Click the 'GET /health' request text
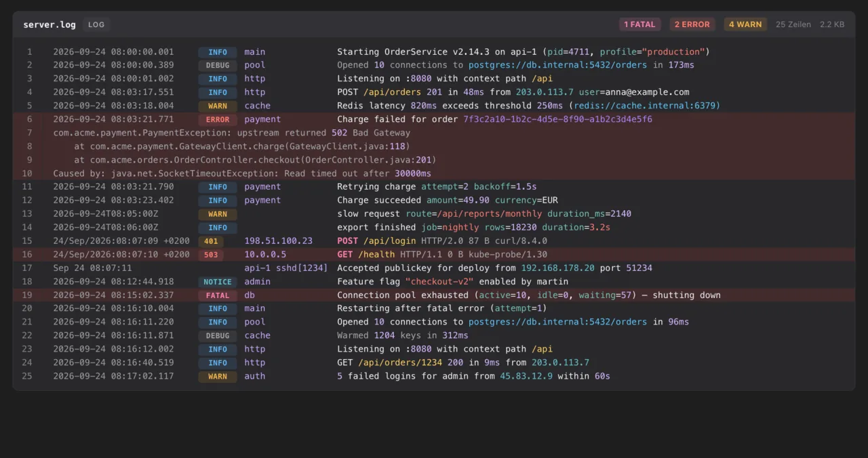The width and height of the screenshot is (868, 458). coord(366,255)
